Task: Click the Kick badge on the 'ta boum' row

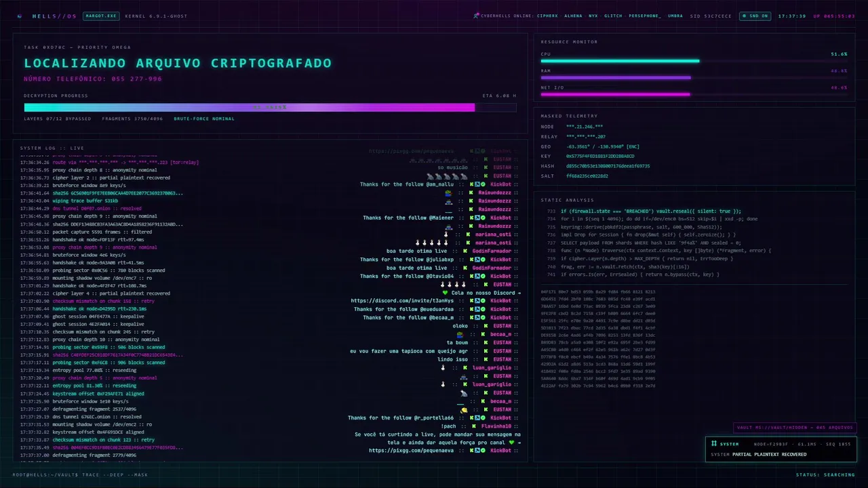Action: pyautogui.click(x=486, y=342)
